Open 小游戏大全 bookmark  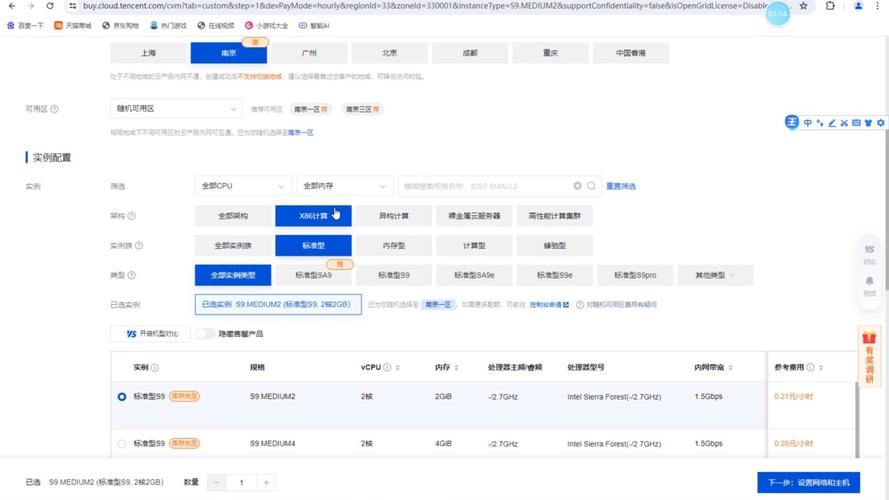tap(266, 26)
